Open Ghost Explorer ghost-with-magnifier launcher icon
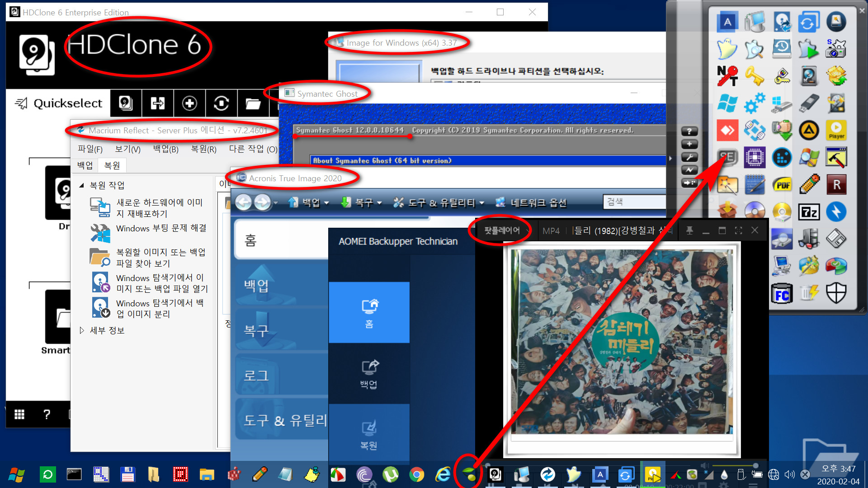Viewport: 868px width, 488px height. click(x=755, y=49)
